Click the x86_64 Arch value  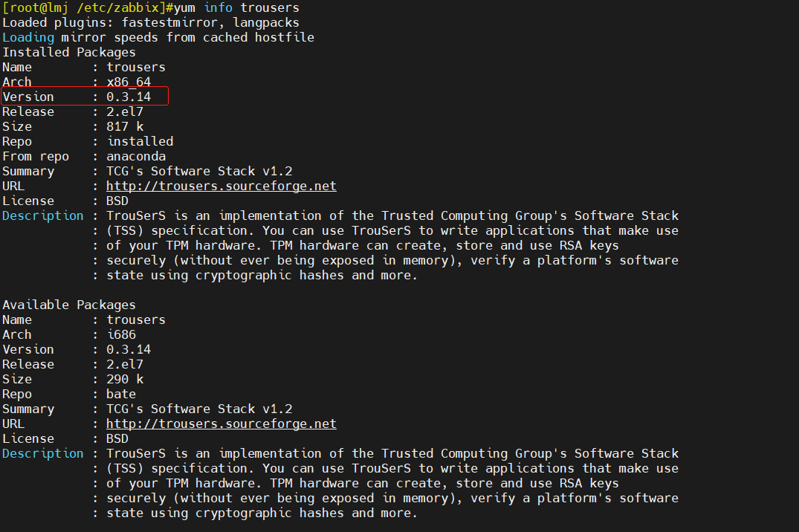tap(129, 82)
